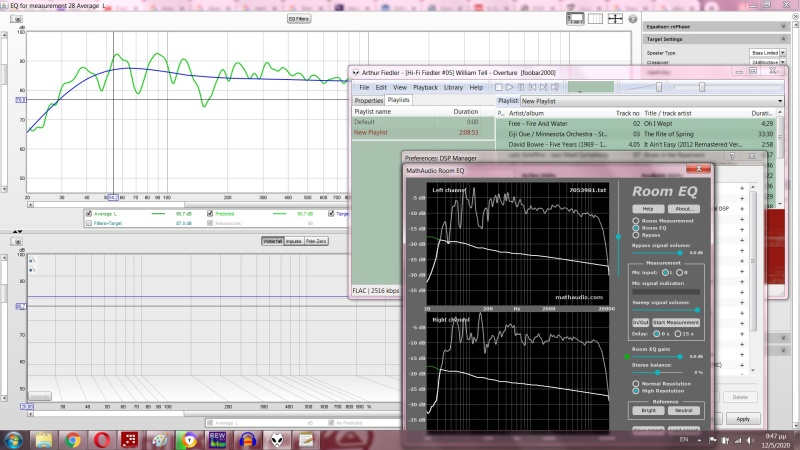Image resolution: width=800 pixels, height=450 pixels.
Task: Switch to the Impulse tab
Action: 293,241
